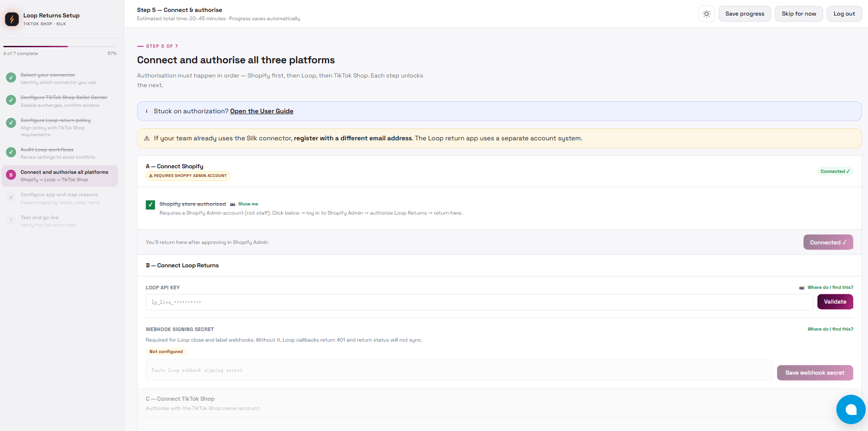The width and height of the screenshot is (868, 431).
Task: Open the Audit Loop workflows step
Action: pos(60,153)
